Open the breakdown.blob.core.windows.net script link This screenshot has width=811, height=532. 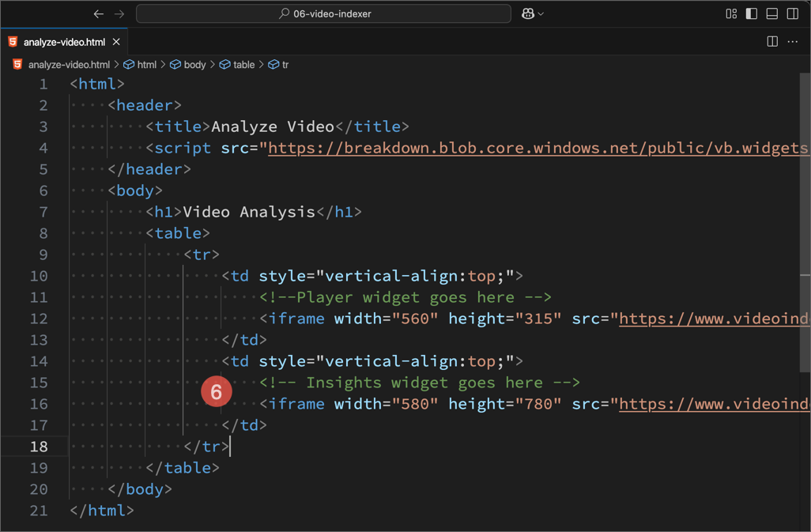coord(538,149)
